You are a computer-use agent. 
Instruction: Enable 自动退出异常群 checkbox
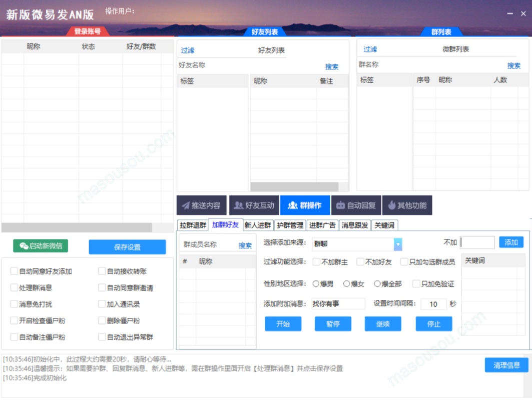pos(102,337)
